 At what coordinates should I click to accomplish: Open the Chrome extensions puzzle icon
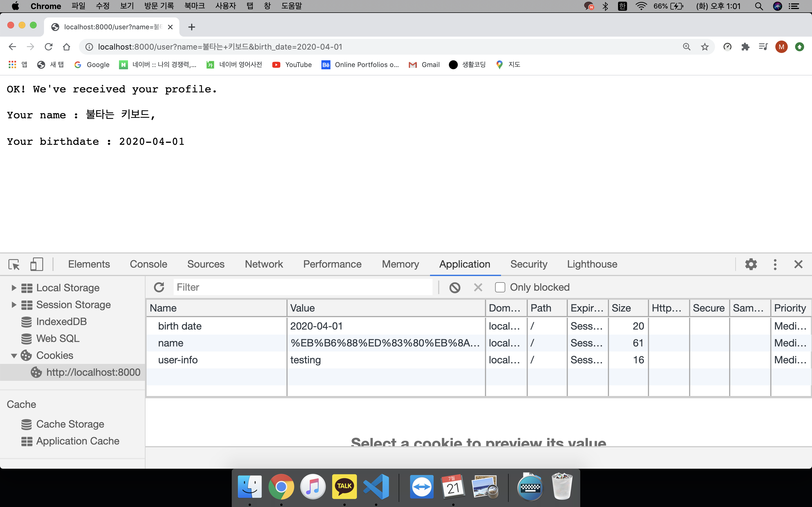click(x=745, y=47)
